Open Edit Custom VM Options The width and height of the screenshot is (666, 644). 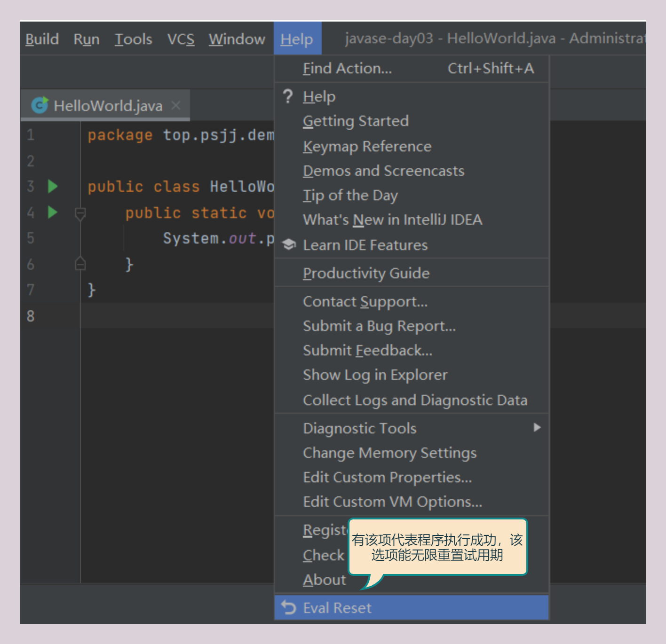(x=392, y=502)
